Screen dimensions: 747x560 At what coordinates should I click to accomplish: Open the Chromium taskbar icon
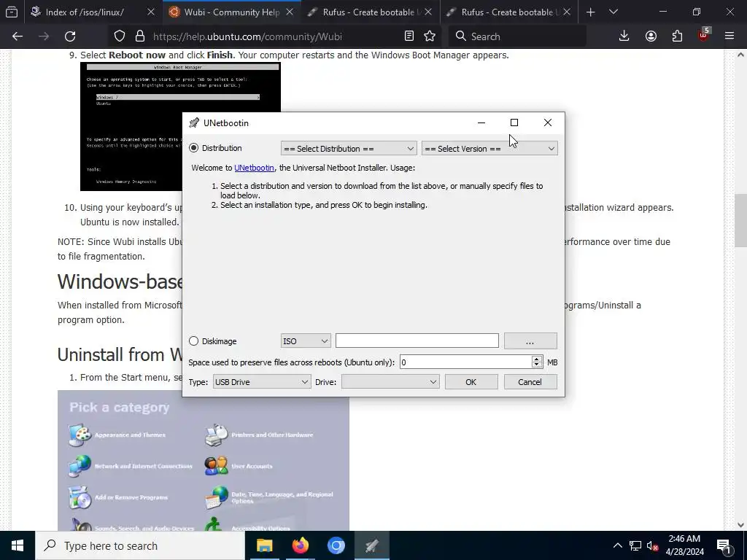tap(336, 545)
